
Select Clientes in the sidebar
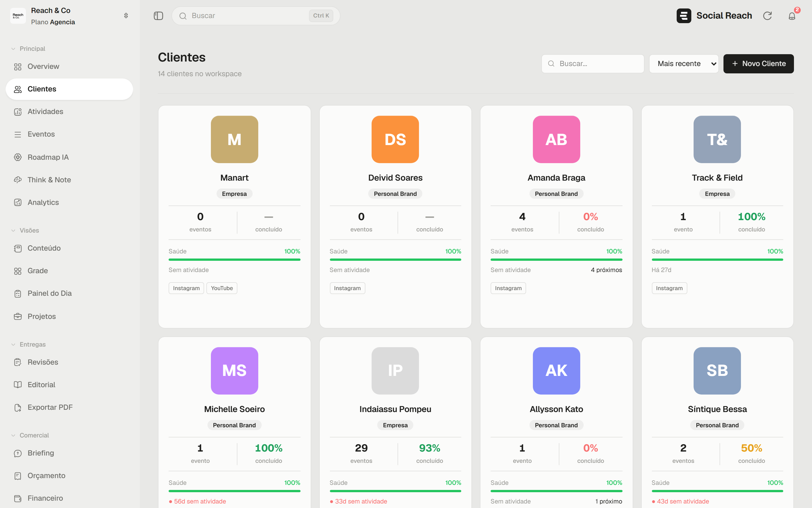pyautogui.click(x=69, y=89)
